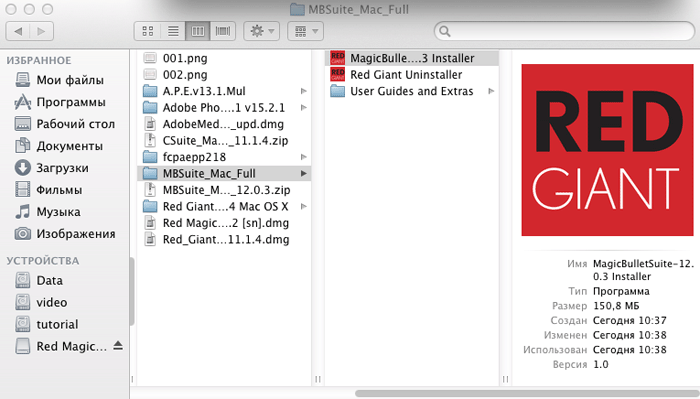
Task: Click the type value Программа
Action: click(x=621, y=291)
